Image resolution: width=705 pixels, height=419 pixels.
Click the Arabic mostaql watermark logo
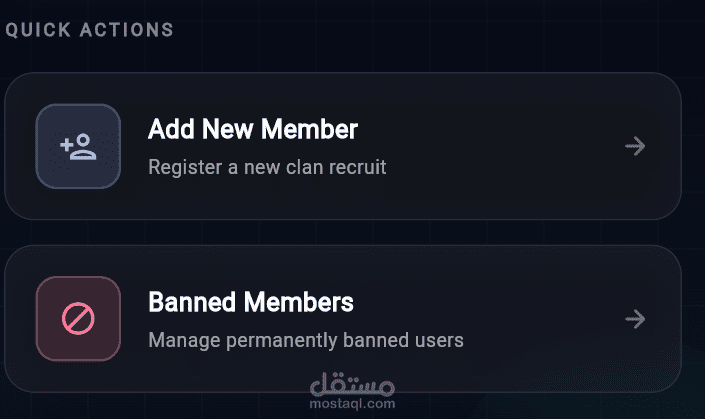[353, 383]
